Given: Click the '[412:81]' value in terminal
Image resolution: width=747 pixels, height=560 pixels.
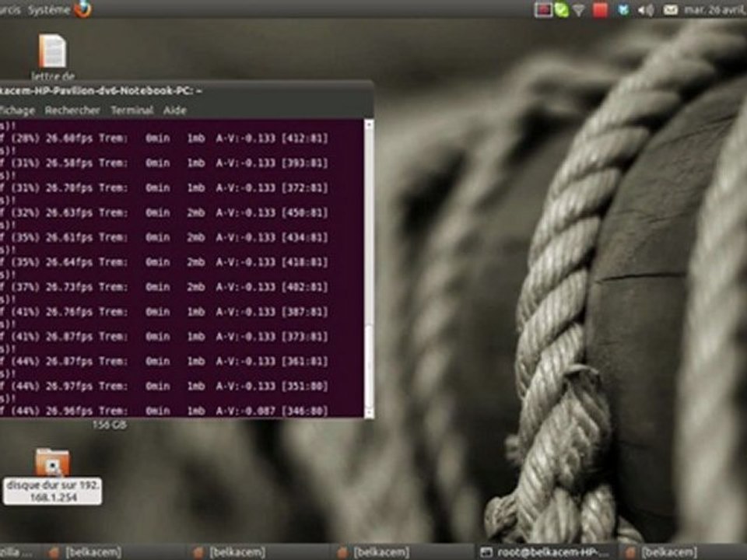Looking at the screenshot, I should pos(305,138).
